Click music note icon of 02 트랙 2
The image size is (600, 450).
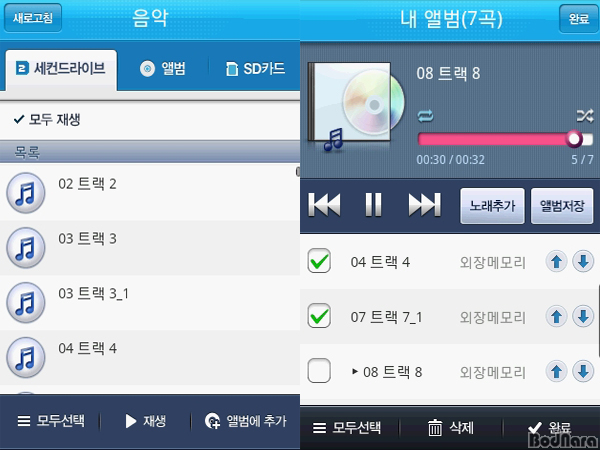point(26,193)
